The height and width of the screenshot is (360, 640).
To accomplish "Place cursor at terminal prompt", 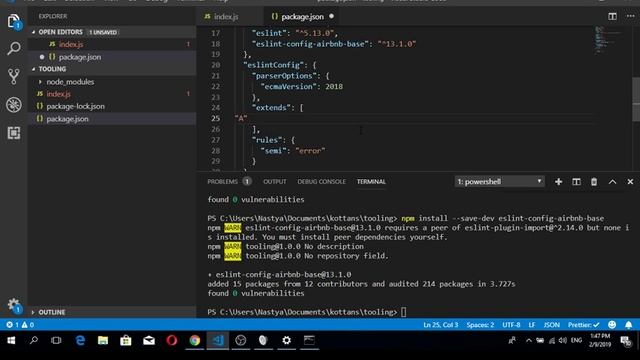I will tap(403, 312).
